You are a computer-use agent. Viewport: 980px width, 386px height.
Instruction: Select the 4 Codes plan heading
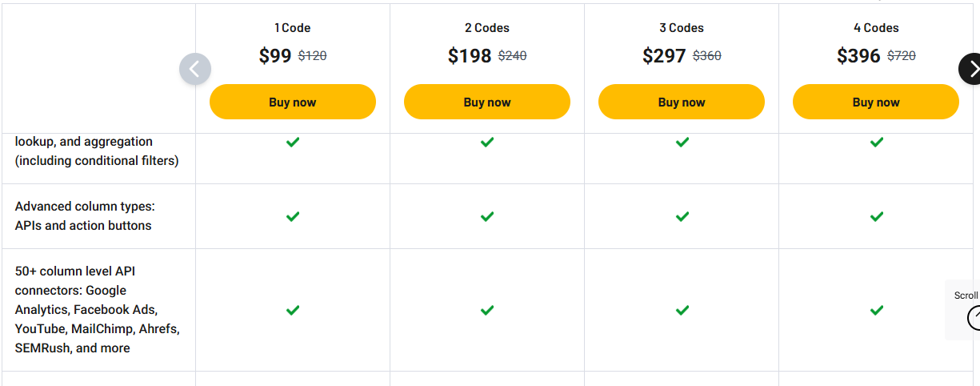[876, 28]
